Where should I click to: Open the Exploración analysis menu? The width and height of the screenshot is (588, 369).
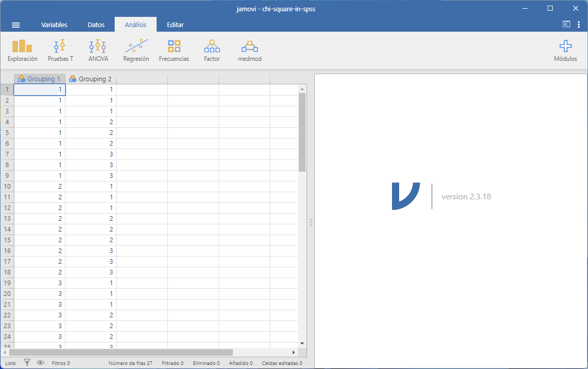(x=23, y=51)
